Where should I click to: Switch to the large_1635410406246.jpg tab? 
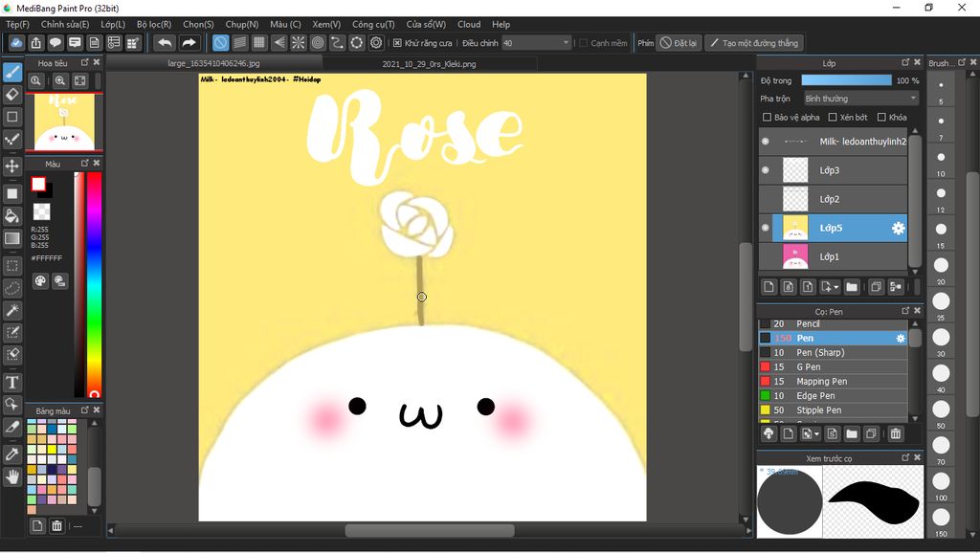[x=213, y=64]
